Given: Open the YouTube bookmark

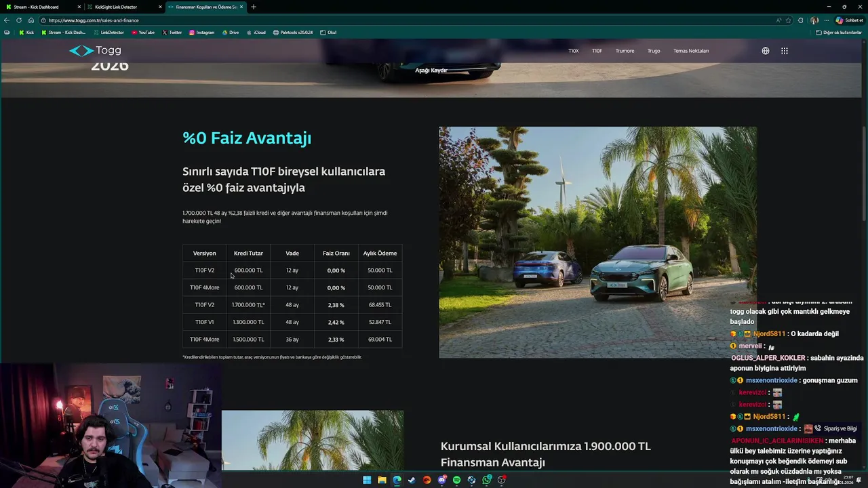Looking at the screenshot, I should point(143,33).
